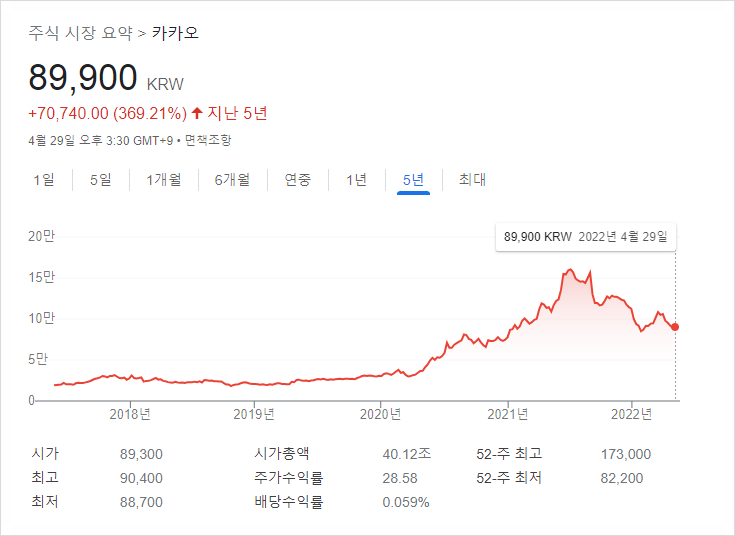The image size is (735, 536).
Task: Switch chart to 1개월 range
Action: point(164,180)
